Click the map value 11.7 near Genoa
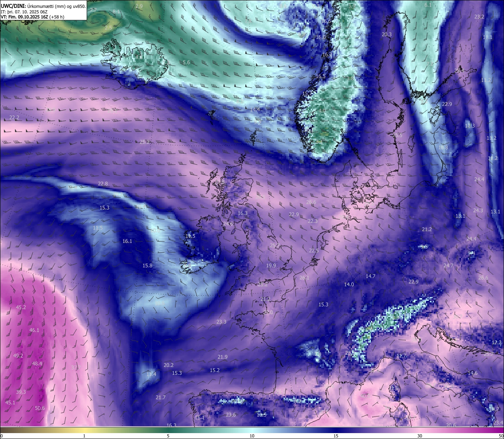Viewport: 504px width, 439px height. 401,356
